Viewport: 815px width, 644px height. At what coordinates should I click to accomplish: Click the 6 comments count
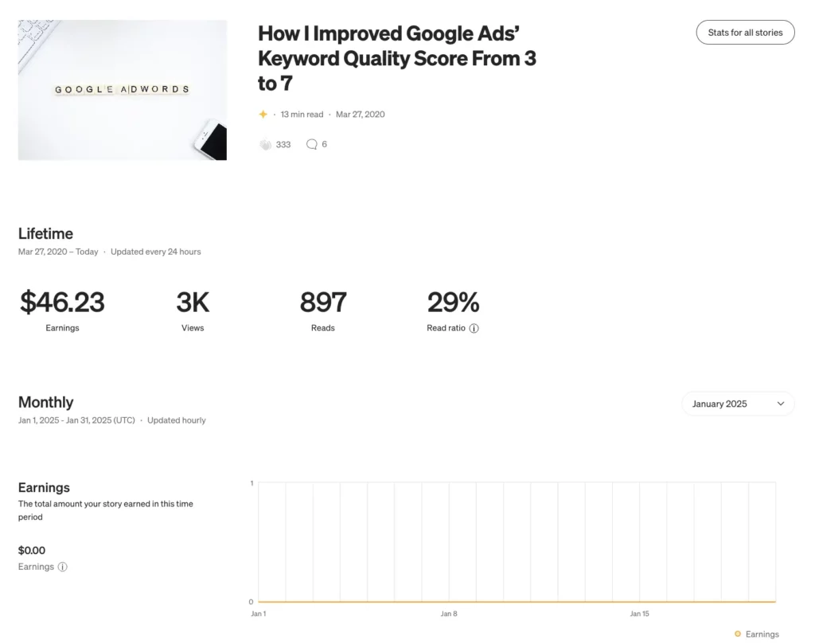click(325, 145)
